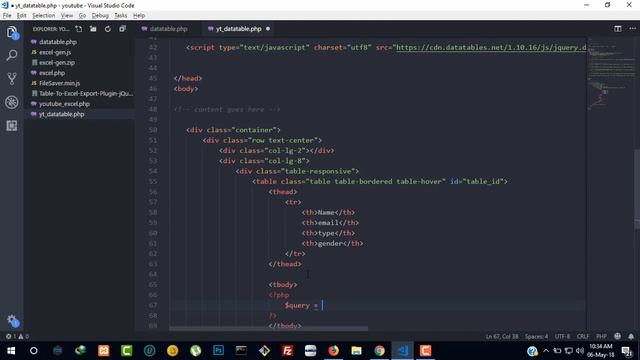Click the editor minimap code preview
The height and width of the screenshot is (360, 640).
click(611, 73)
